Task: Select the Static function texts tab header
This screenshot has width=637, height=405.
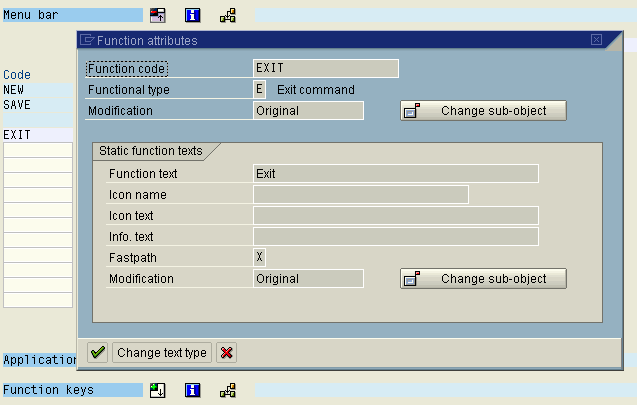Action: pos(150,151)
